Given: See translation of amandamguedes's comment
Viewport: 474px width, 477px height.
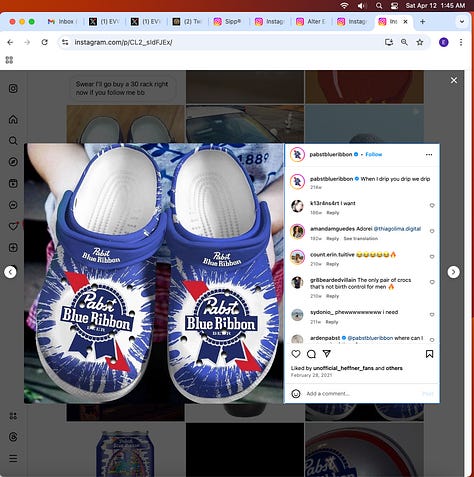Looking at the screenshot, I should (361, 238).
